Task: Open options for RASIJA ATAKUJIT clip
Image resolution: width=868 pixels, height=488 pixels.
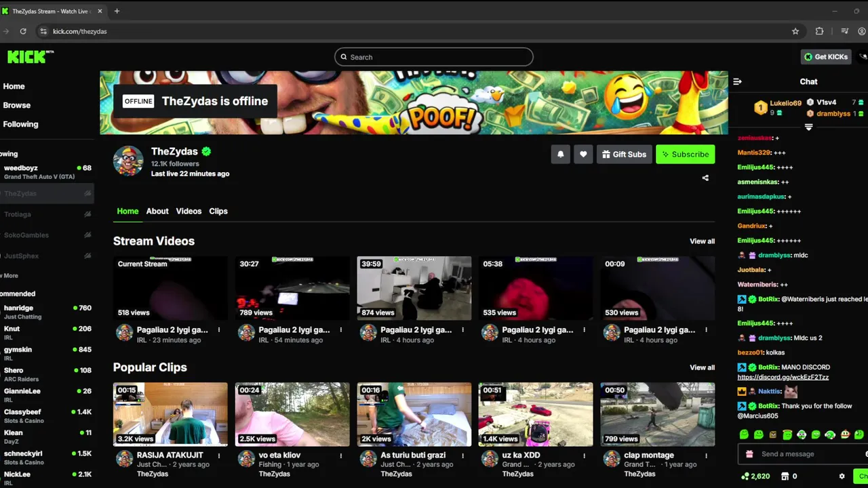Action: pos(219,455)
